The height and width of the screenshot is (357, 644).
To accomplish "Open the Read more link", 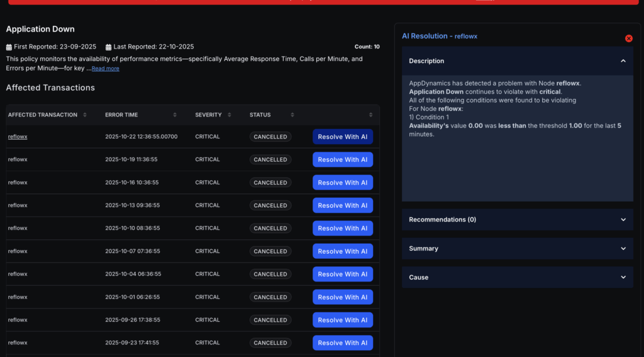I will coord(105,69).
